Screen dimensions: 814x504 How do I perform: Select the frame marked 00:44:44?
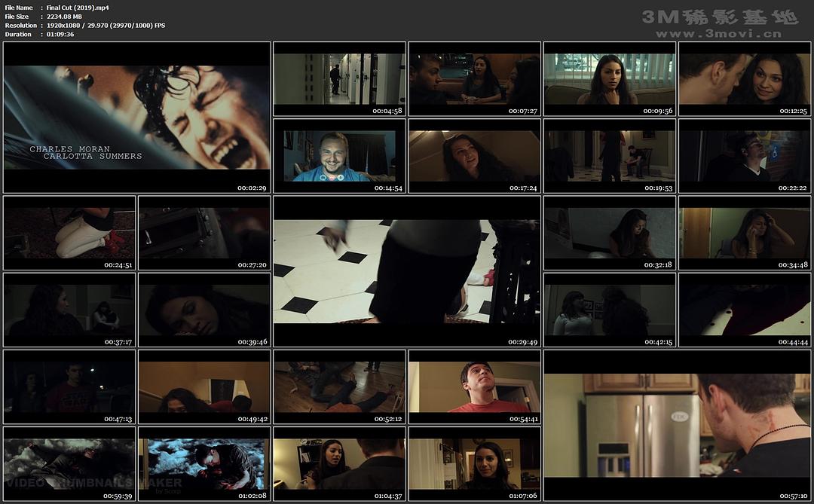tap(745, 310)
